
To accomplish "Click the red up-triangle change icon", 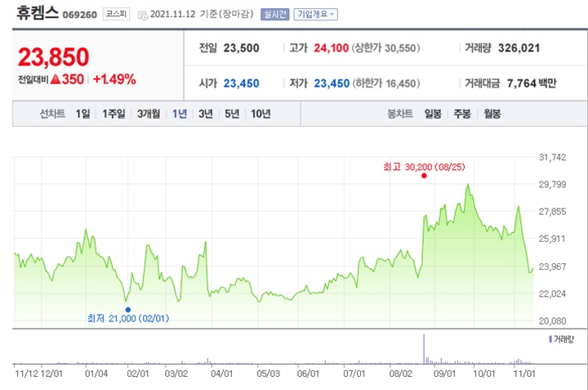I will [56, 79].
